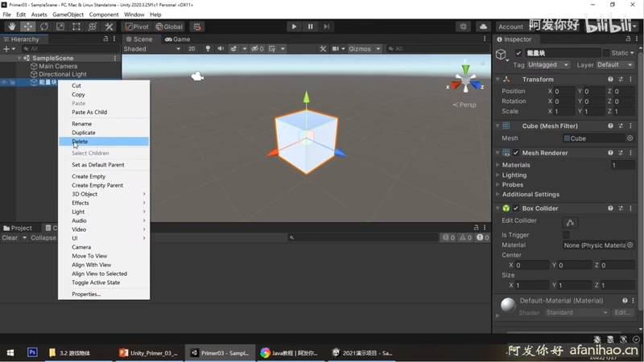Enable the Is Trigger checkbox
644x362 pixels.
click(566, 235)
